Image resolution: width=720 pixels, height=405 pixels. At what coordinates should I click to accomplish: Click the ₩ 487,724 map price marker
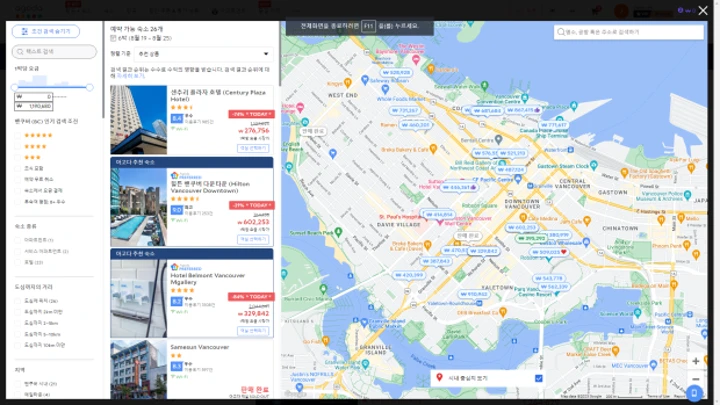point(510,169)
